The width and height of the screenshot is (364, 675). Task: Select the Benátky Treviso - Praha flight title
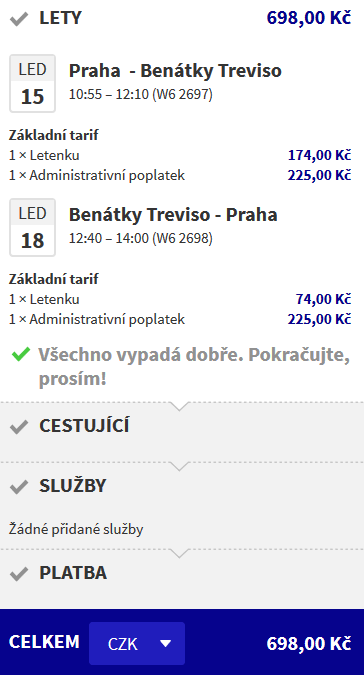(x=173, y=214)
